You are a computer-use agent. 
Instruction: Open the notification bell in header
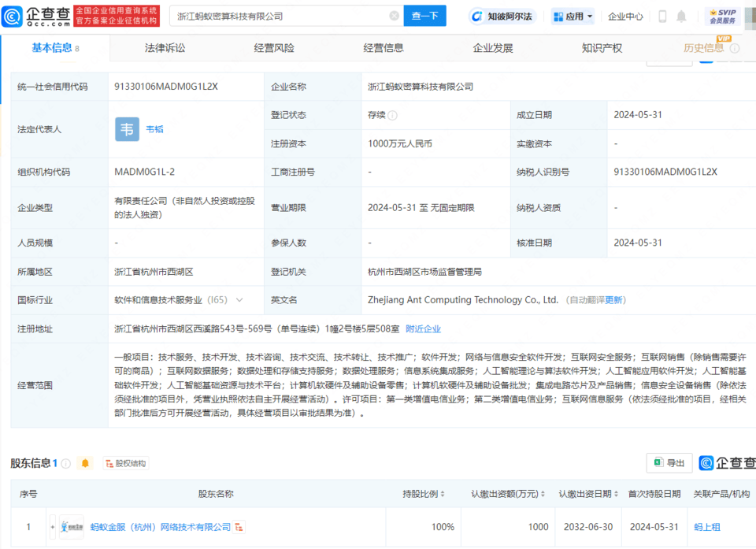click(x=681, y=17)
